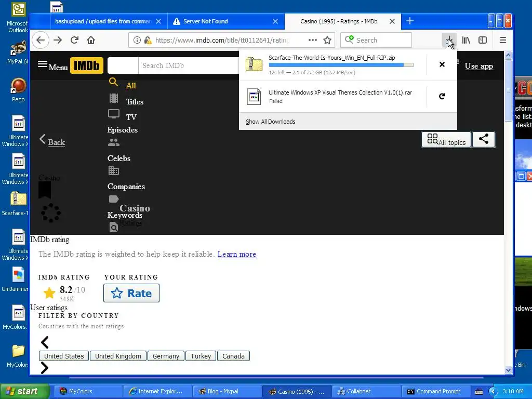
Task: Click the page scrollbar up arrow
Action: (x=508, y=55)
